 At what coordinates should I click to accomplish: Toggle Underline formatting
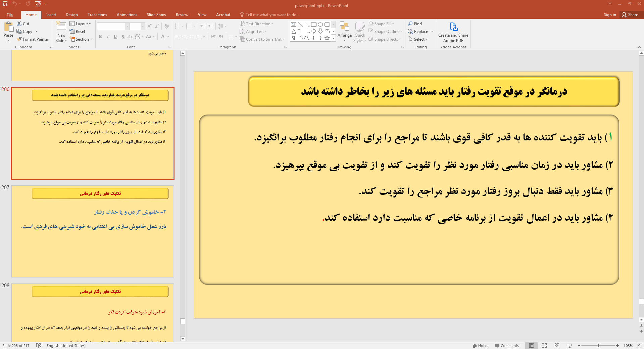point(115,37)
